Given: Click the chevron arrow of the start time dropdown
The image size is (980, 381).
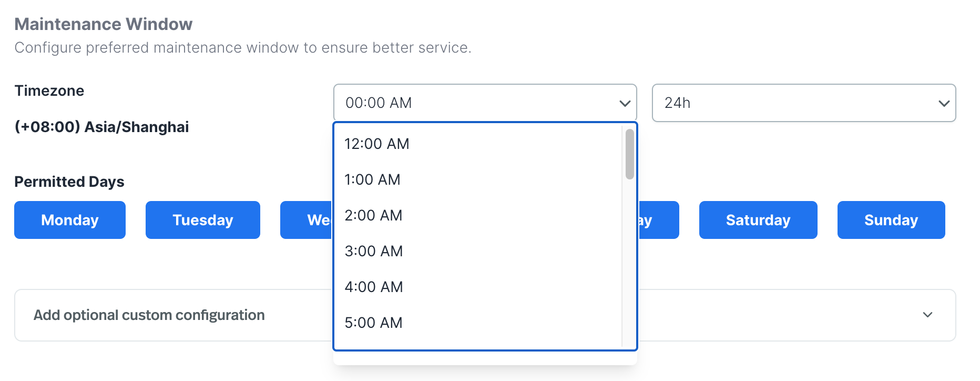Looking at the screenshot, I should pyautogui.click(x=625, y=103).
